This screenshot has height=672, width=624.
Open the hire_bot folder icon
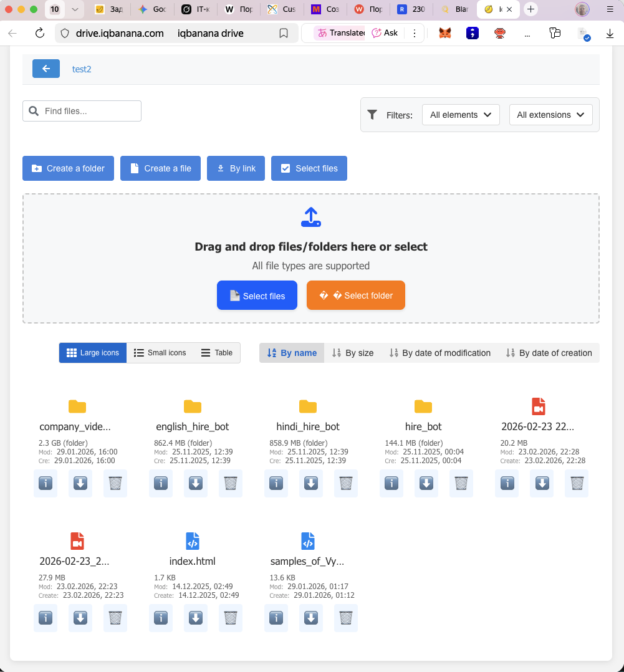point(423,406)
